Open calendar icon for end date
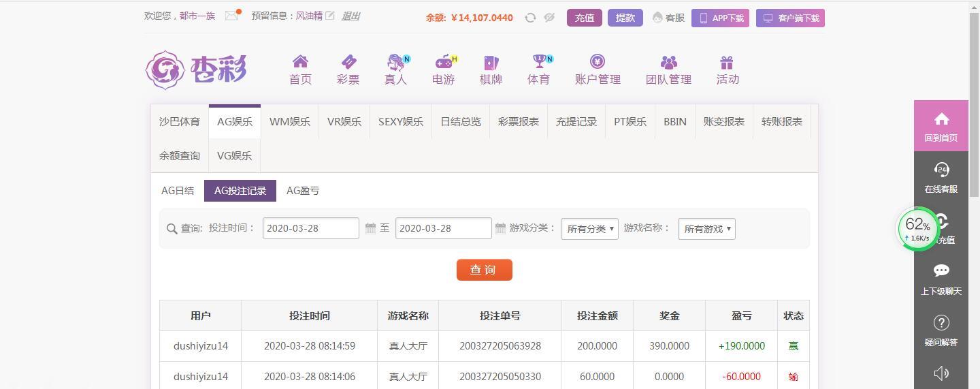 point(500,228)
